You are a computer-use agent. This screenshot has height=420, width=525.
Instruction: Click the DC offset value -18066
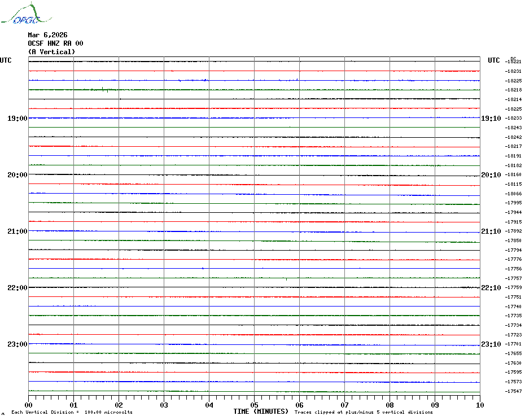click(x=513, y=194)
